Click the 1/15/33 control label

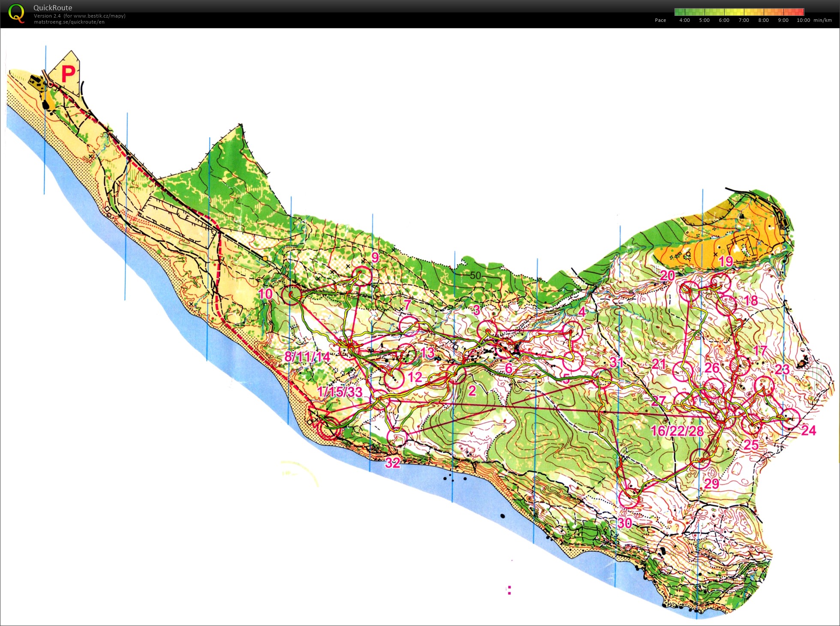340,391
